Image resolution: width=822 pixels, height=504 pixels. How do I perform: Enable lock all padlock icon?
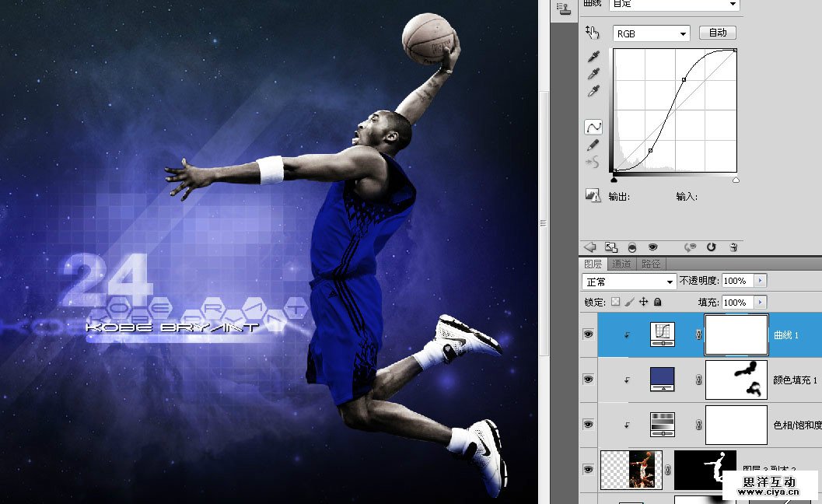click(x=657, y=302)
